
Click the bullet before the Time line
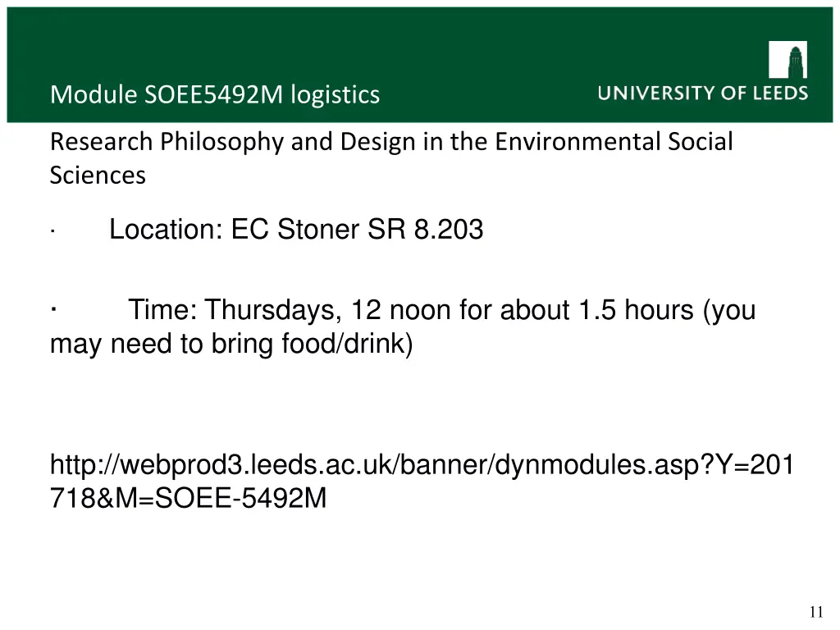click(x=53, y=309)
